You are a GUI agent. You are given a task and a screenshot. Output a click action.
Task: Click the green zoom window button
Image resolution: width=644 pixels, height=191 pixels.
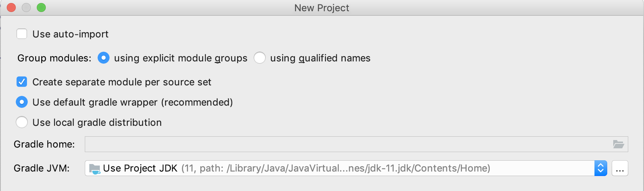(x=41, y=7)
